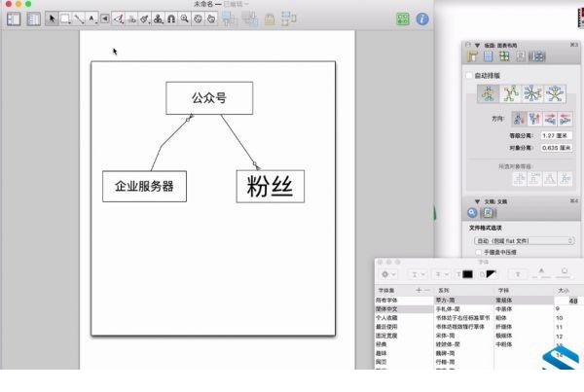
Task: Select the 企业服务器 box on canvas
Action: pyautogui.click(x=144, y=187)
